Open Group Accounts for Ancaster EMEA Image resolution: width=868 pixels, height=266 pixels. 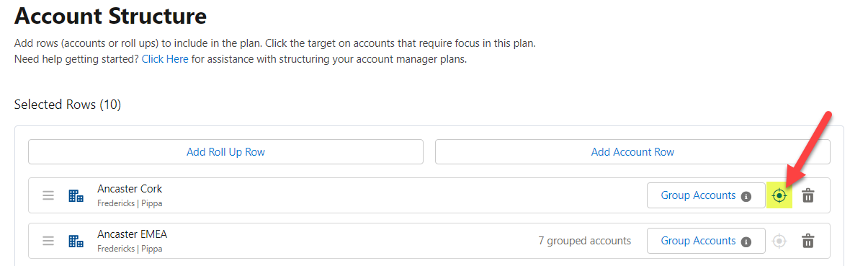(706, 241)
